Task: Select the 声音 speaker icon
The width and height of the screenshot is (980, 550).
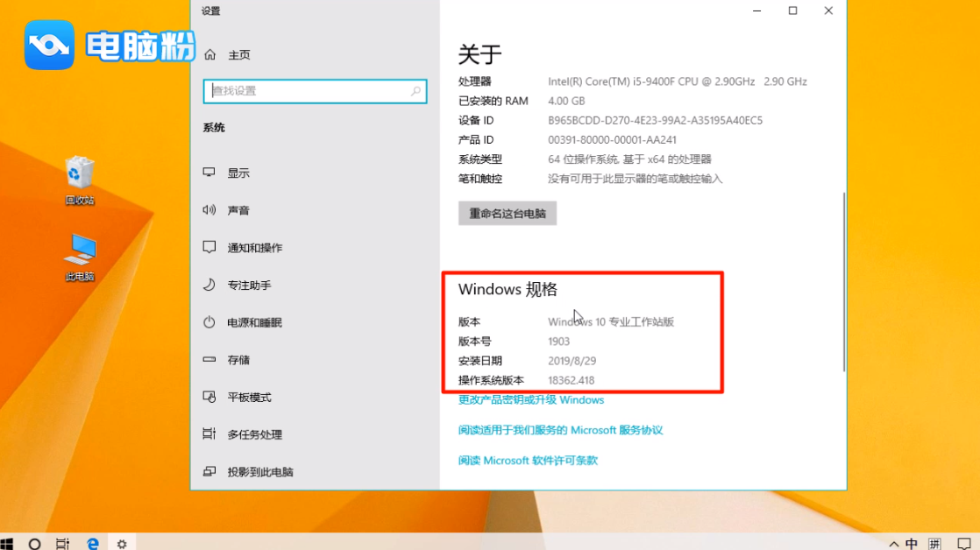Action: click(x=209, y=210)
